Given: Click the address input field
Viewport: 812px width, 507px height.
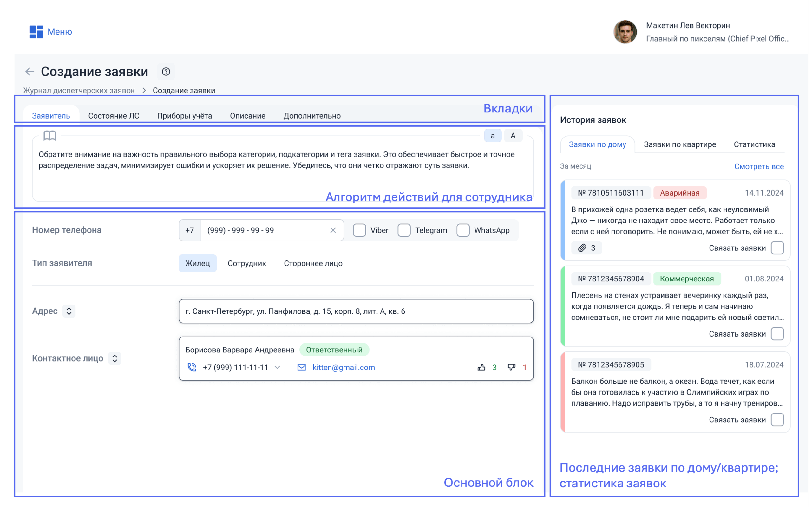Looking at the screenshot, I should pyautogui.click(x=356, y=311).
